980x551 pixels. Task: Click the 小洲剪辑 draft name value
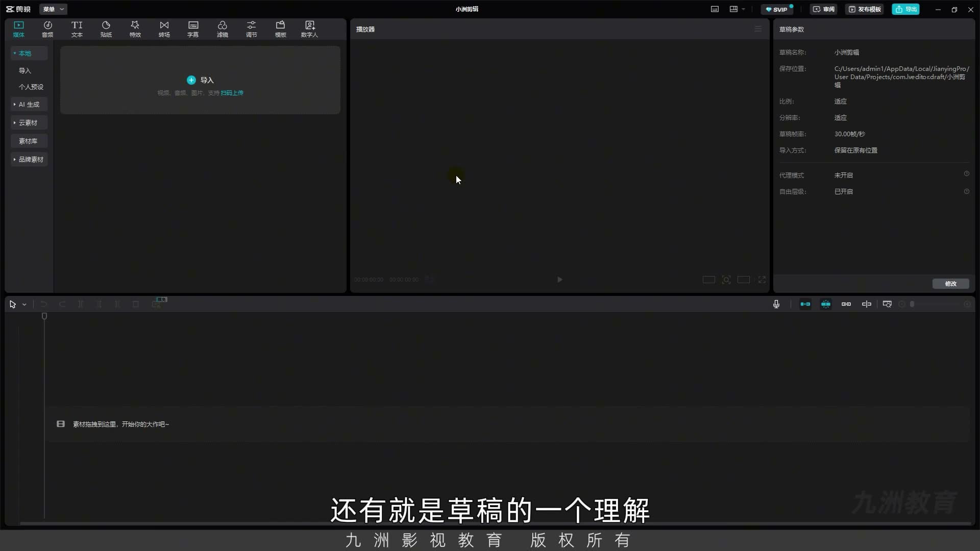(x=847, y=53)
